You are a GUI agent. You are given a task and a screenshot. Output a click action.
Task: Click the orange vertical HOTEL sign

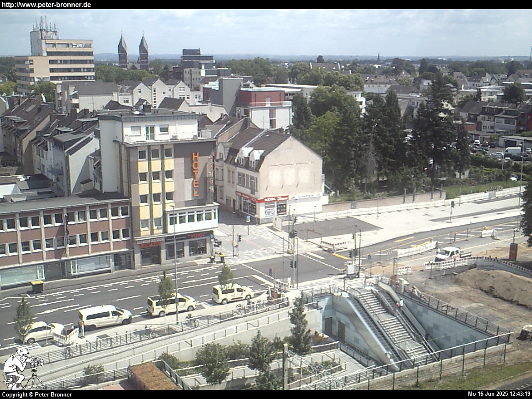(x=195, y=174)
